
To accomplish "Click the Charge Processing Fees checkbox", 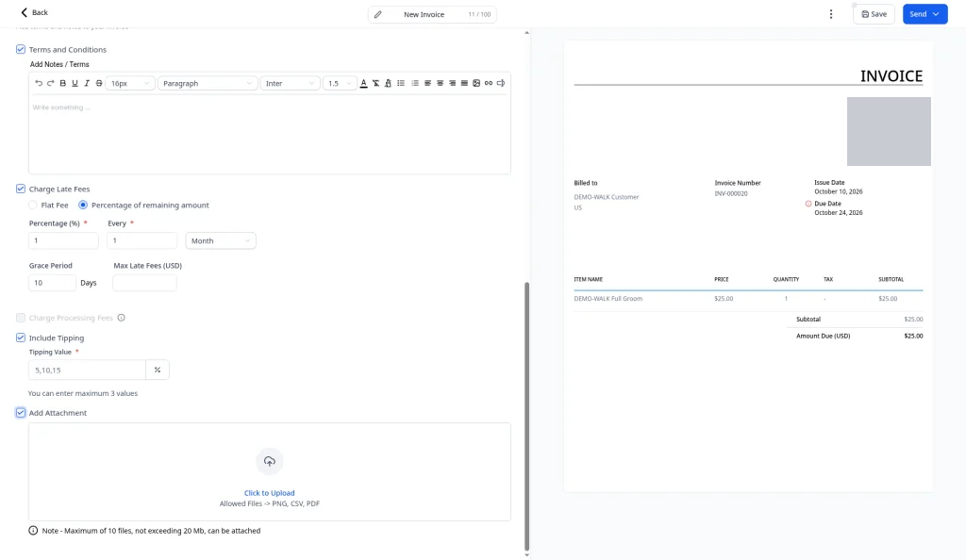I will pos(21,318).
